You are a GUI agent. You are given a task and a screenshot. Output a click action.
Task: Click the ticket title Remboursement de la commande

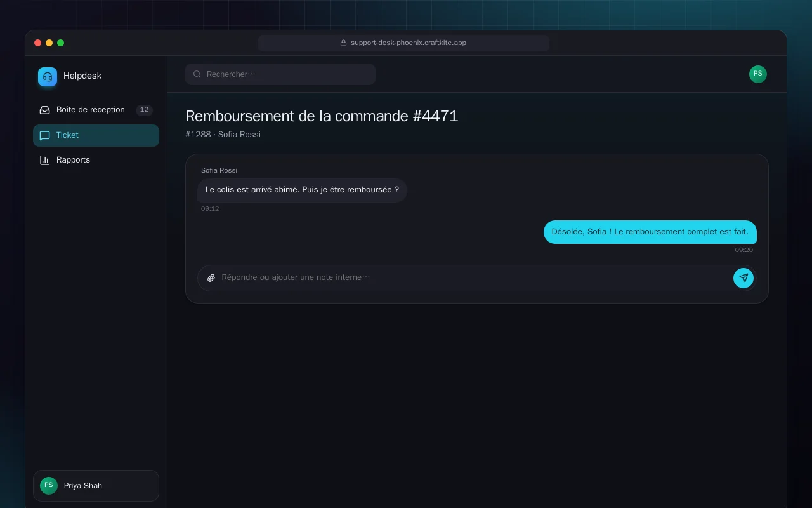click(322, 116)
